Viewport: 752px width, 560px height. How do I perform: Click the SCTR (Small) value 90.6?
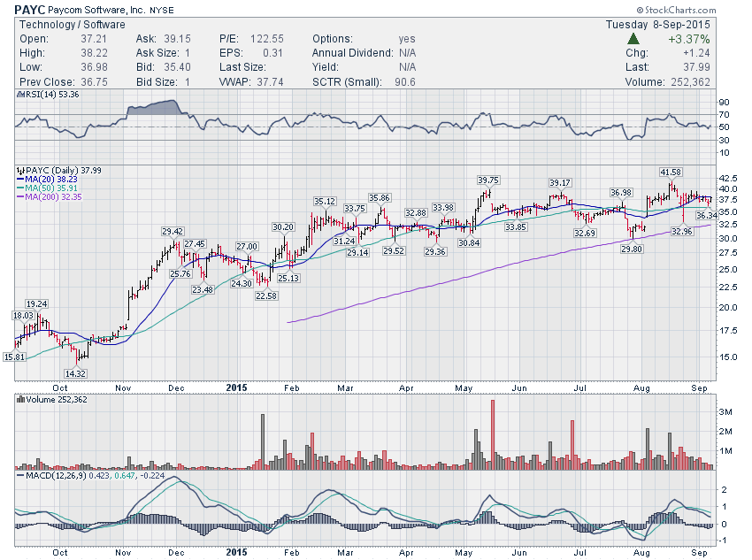click(x=405, y=82)
